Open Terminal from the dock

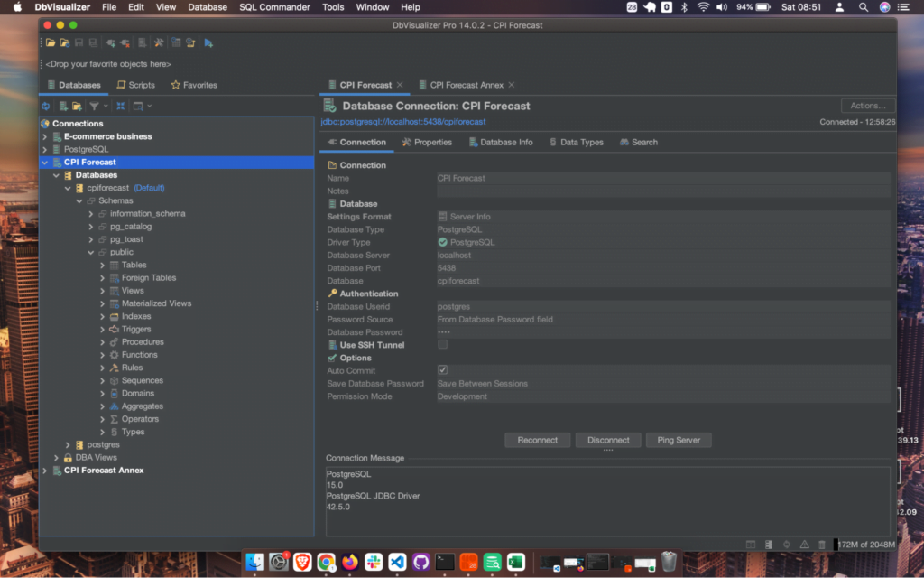[445, 562]
